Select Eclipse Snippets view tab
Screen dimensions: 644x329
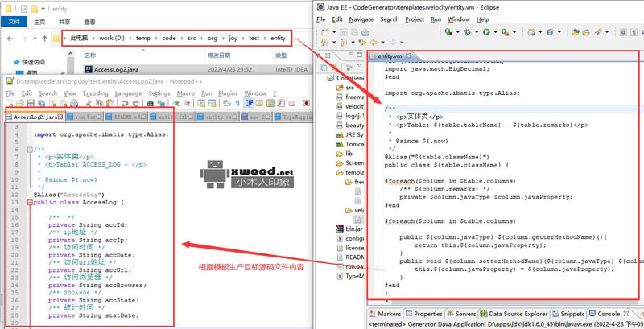click(568, 314)
